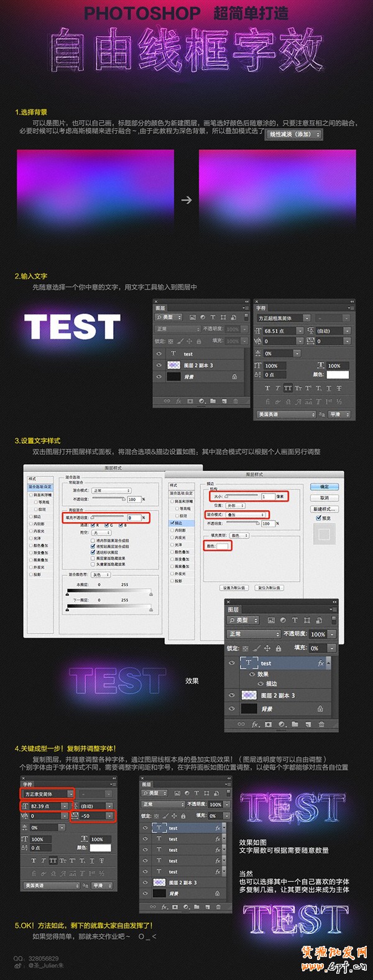The image size is (373, 980).
Task: Toggle R channel checkbox in left Layer Style dialog
Action: point(93,525)
